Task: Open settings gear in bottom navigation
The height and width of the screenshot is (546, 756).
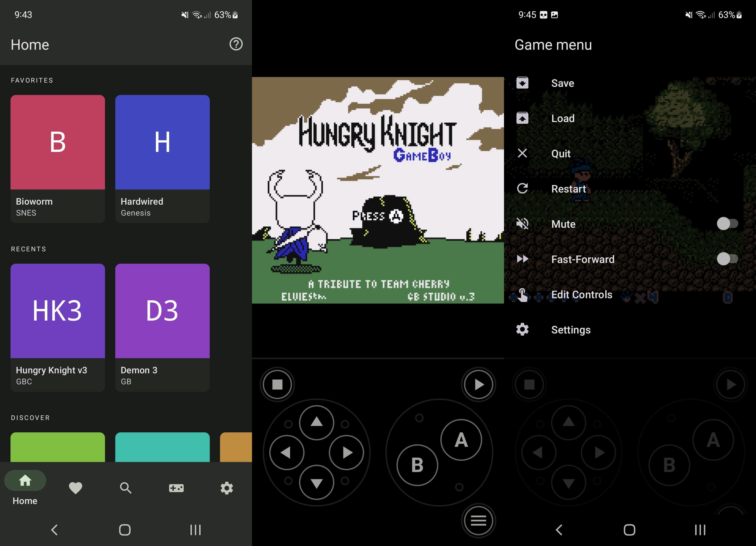Action: [x=227, y=488]
